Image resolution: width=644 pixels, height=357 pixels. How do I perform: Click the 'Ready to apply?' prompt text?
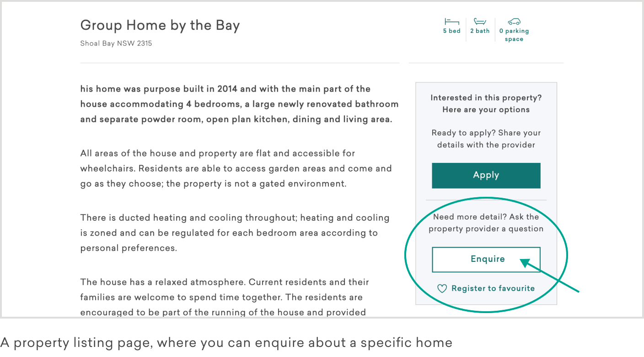pos(486,139)
